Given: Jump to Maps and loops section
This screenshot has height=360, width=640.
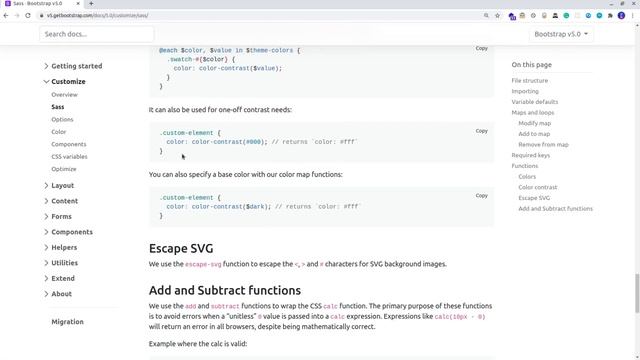Looking at the screenshot, I should 533,112.
